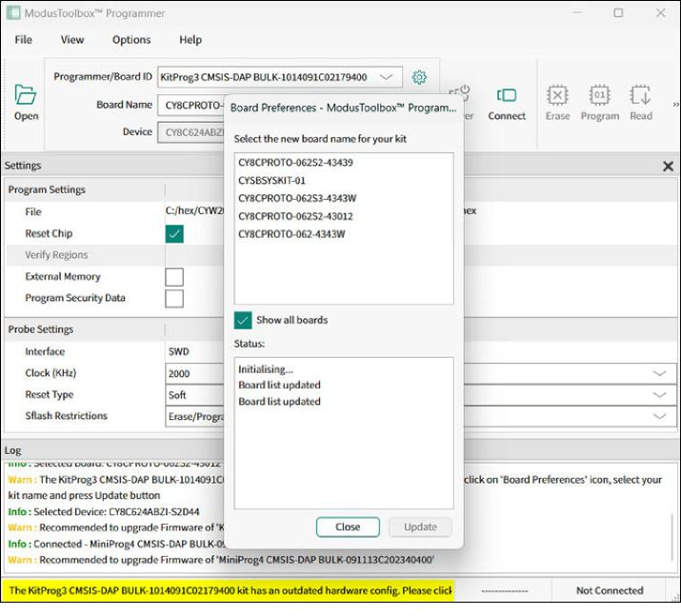The image size is (681, 616).
Task: Open the View menu
Action: click(x=72, y=39)
